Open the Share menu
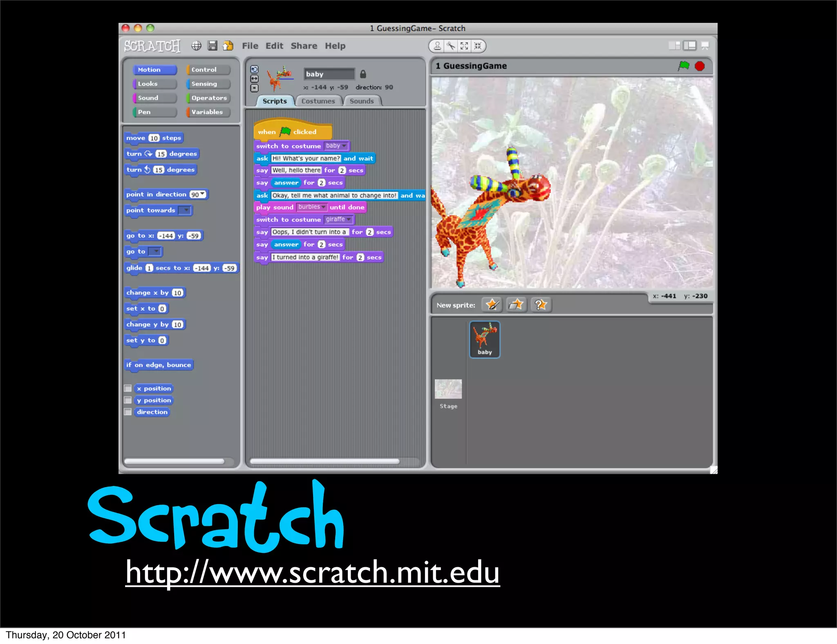This screenshot has height=644, width=837. click(x=304, y=46)
